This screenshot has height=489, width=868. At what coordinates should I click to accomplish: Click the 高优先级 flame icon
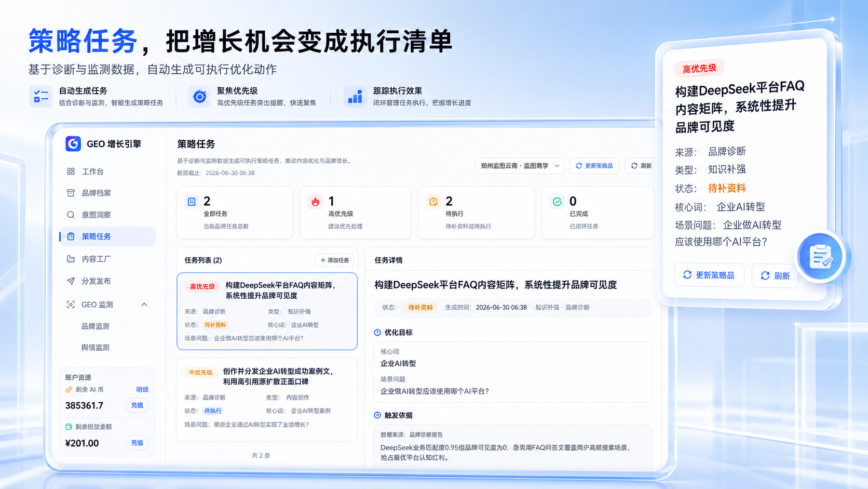315,202
